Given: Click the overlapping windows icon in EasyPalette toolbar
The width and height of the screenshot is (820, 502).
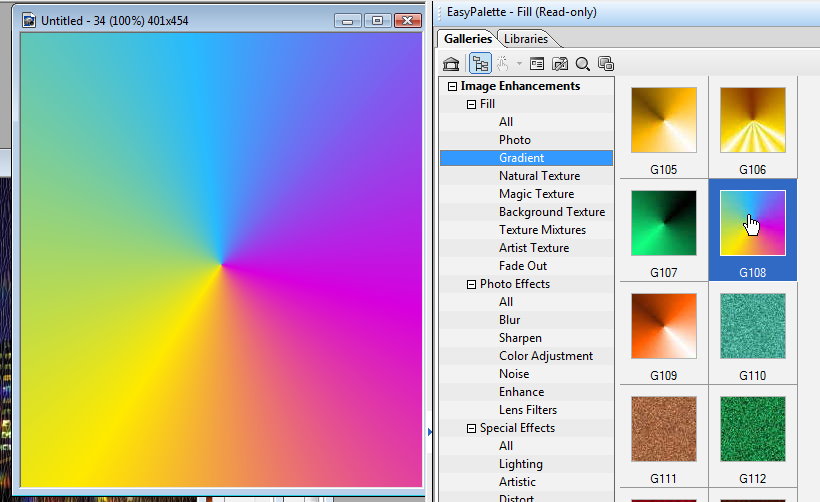Looking at the screenshot, I should (606, 64).
